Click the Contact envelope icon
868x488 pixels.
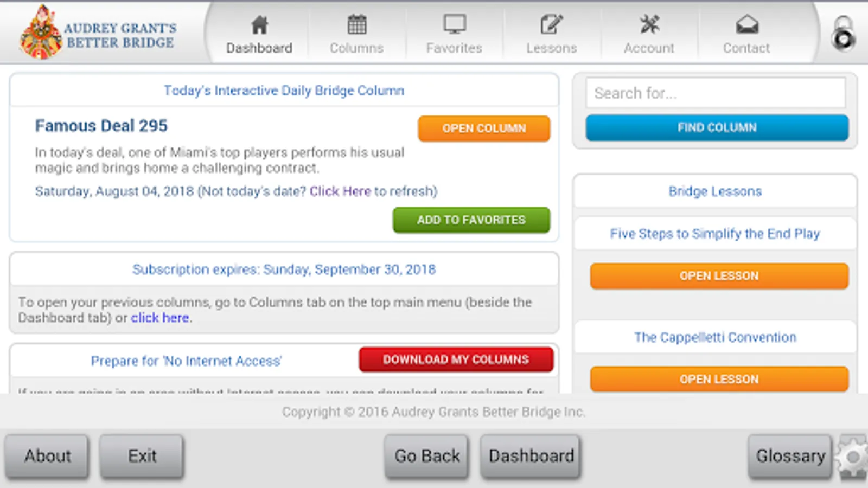coord(746,24)
